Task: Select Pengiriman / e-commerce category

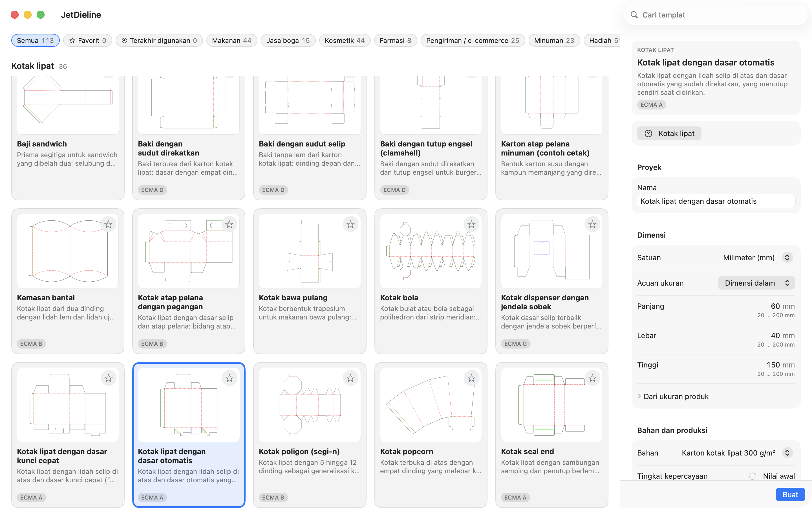Action: pyautogui.click(x=473, y=41)
